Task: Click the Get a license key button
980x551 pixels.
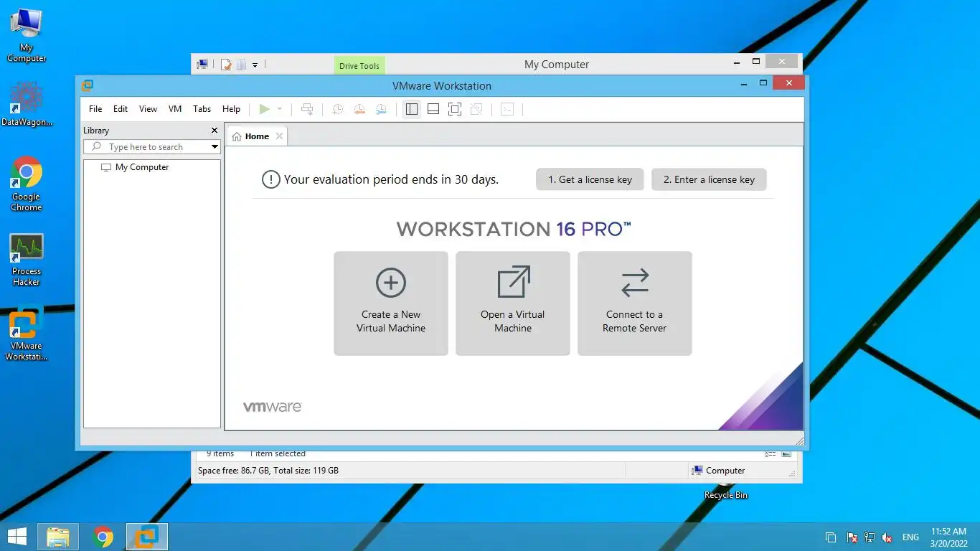Action: [590, 179]
